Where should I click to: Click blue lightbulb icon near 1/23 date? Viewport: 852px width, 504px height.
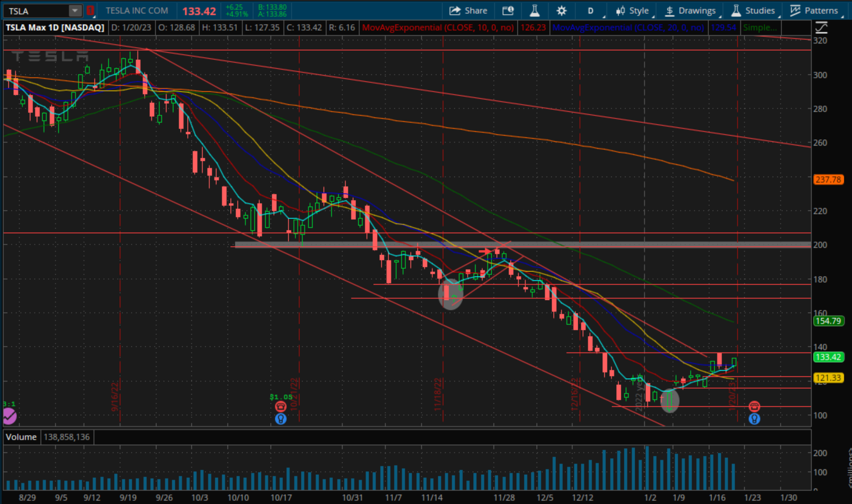pyautogui.click(x=754, y=419)
